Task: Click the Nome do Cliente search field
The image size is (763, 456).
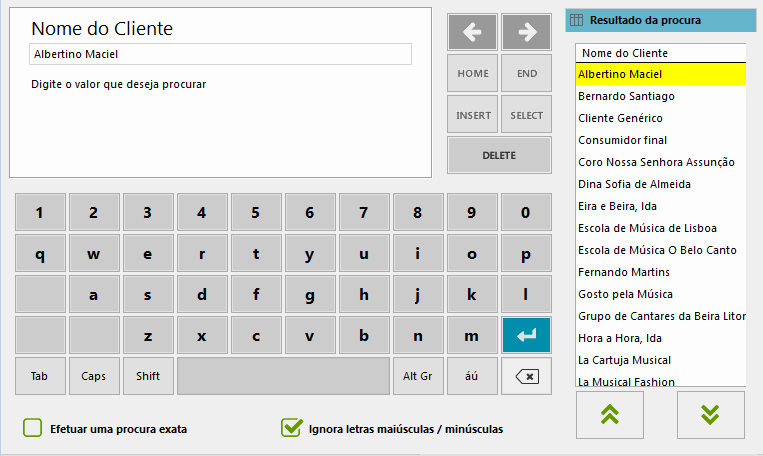Action: tap(220, 54)
